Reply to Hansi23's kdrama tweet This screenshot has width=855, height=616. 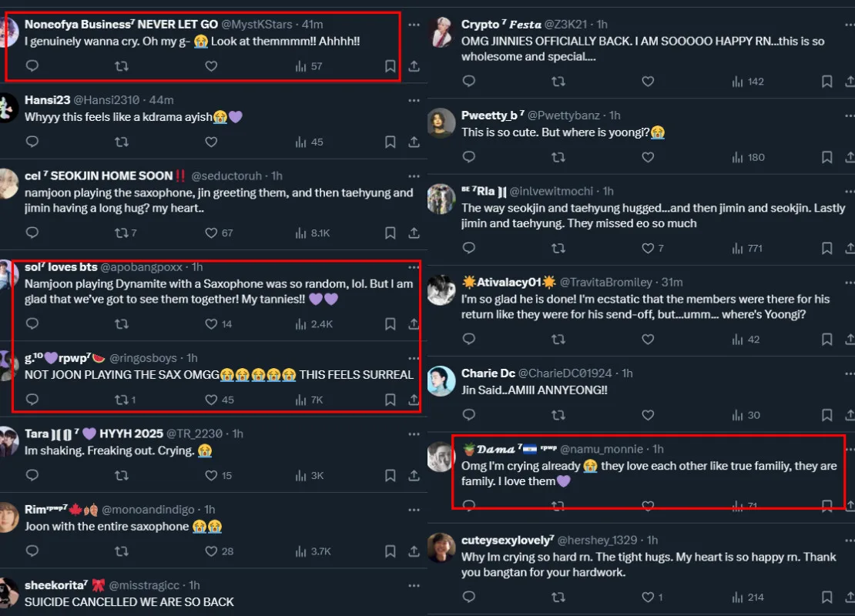[32, 142]
